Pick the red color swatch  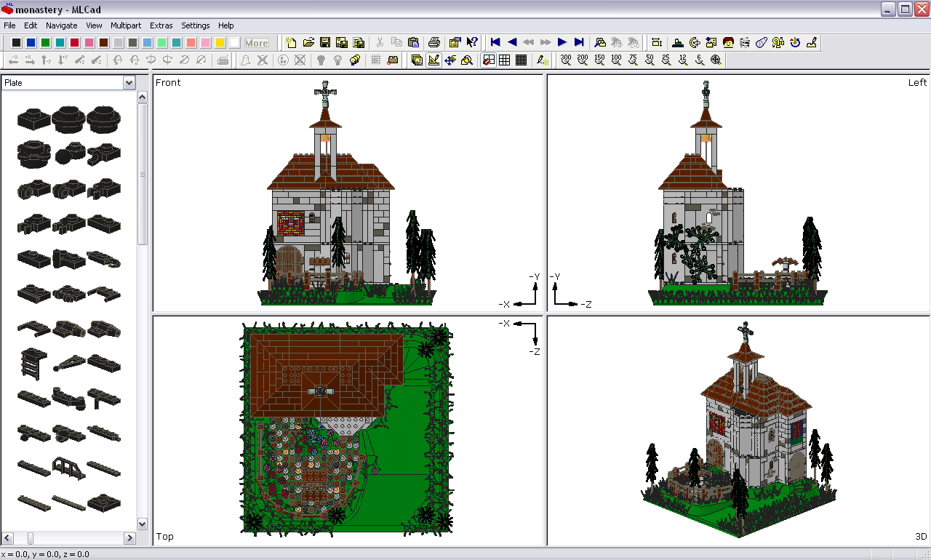pyautogui.click(x=74, y=43)
